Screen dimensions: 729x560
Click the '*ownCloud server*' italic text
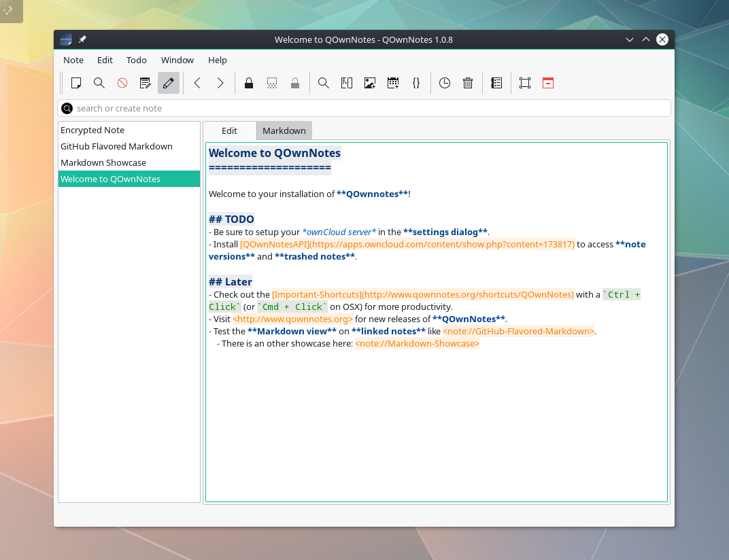[339, 232]
